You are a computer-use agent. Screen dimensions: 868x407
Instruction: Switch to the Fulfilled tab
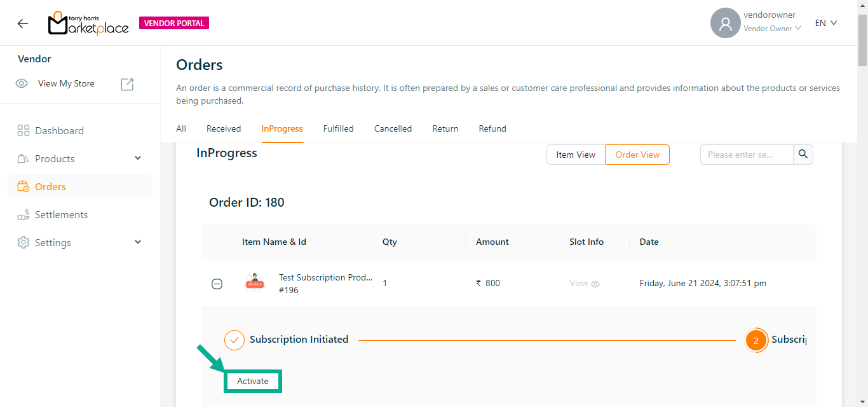(x=338, y=128)
